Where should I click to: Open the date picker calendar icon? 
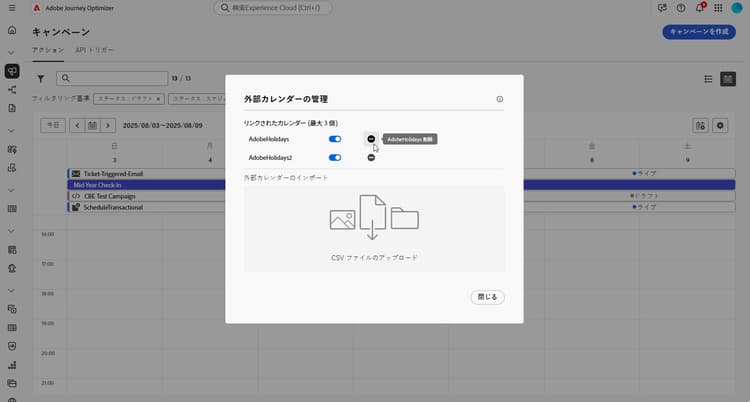pyautogui.click(x=92, y=125)
